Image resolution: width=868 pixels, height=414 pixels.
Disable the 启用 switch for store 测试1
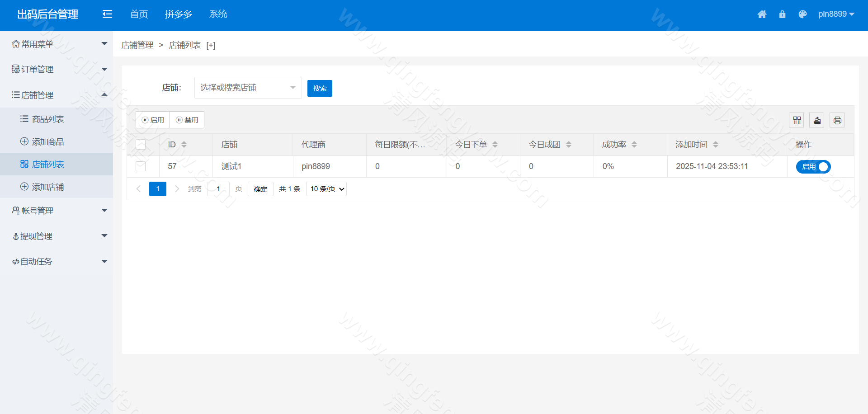tap(813, 167)
